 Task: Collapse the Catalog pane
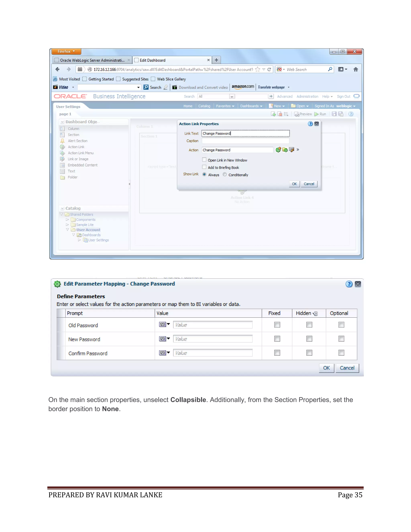click(62, 209)
